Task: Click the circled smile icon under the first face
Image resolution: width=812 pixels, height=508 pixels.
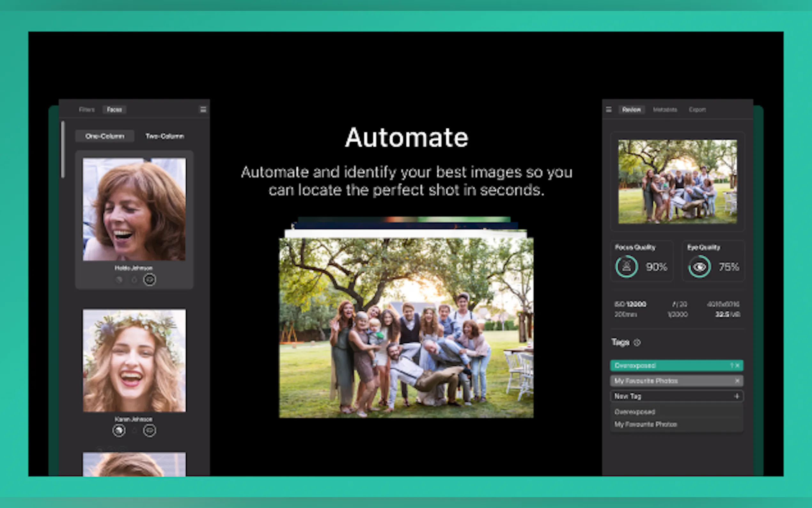Action: [149, 280]
